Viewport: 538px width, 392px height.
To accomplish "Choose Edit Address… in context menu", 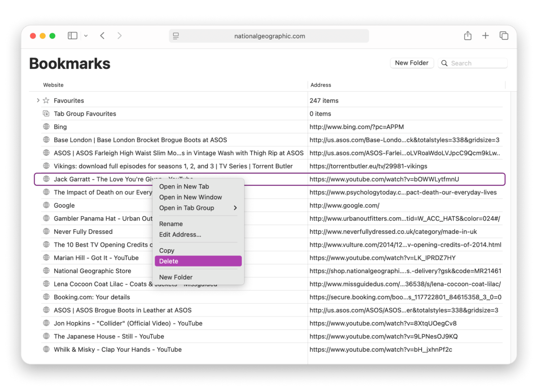I will [x=180, y=235].
